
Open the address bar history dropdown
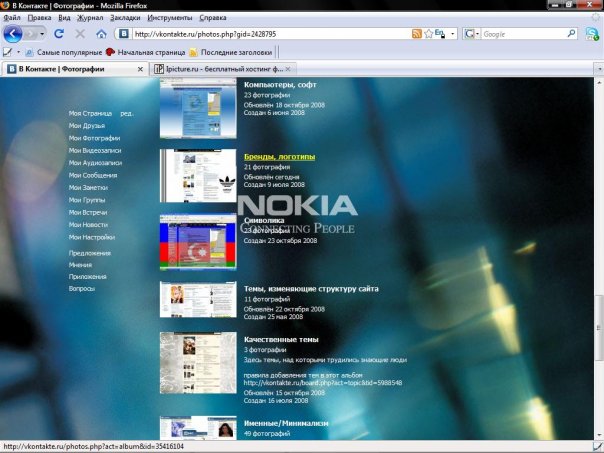(x=453, y=34)
